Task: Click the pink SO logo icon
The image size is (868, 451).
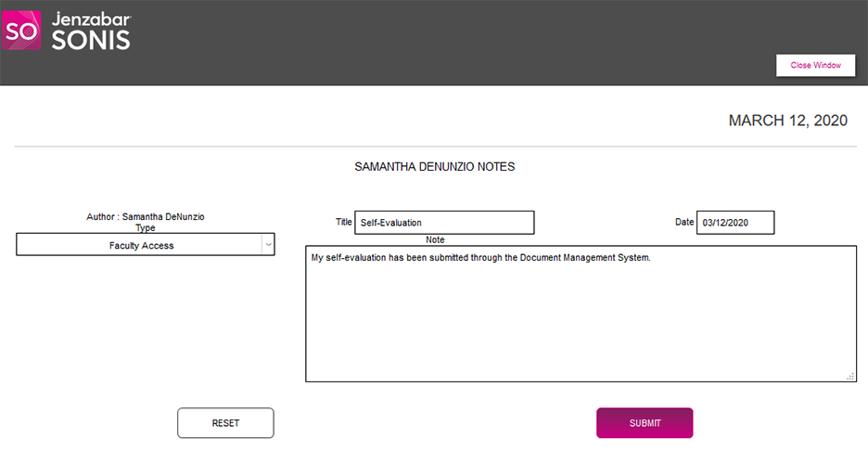Action: (20, 31)
